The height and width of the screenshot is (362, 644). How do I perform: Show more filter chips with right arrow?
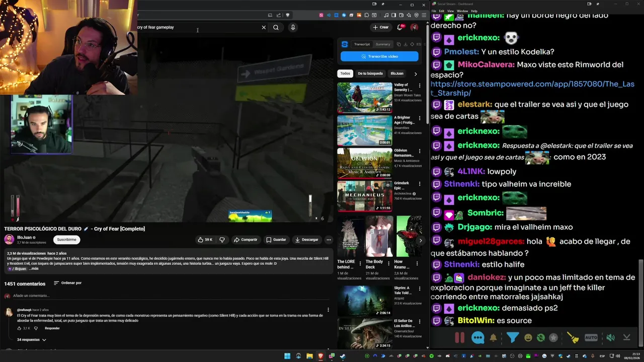(415, 73)
